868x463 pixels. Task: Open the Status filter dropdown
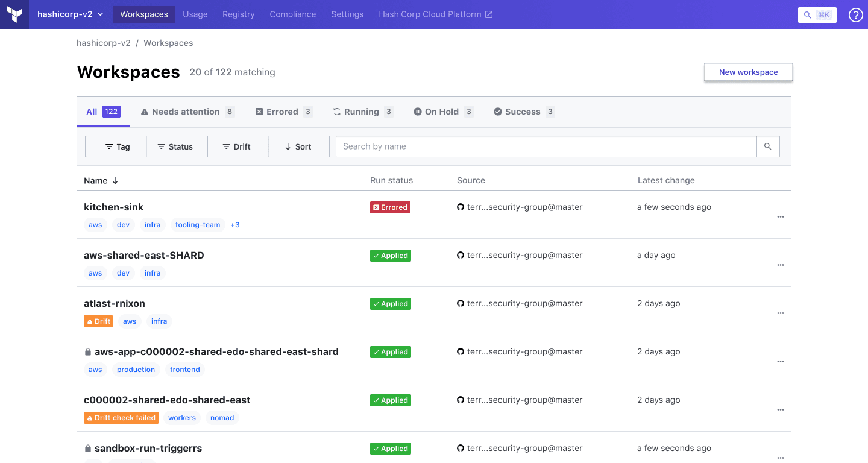pyautogui.click(x=177, y=146)
